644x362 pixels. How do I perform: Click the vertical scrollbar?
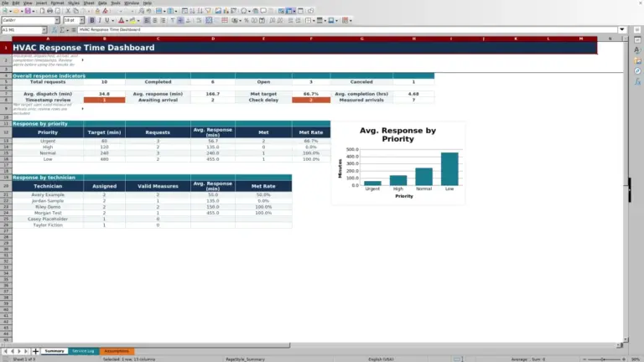pyautogui.click(x=626, y=189)
